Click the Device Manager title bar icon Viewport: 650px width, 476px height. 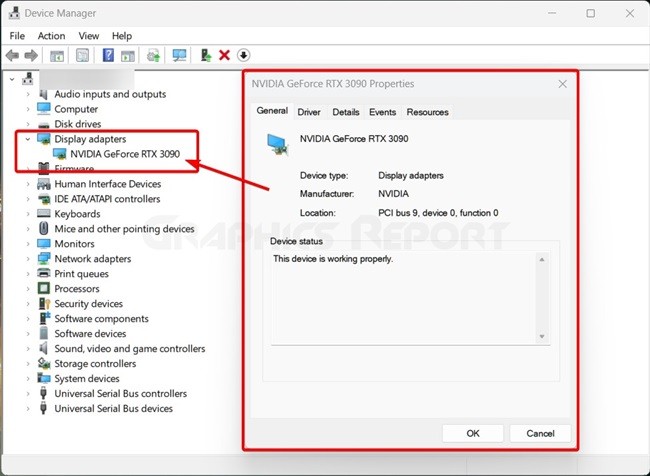click(14, 13)
